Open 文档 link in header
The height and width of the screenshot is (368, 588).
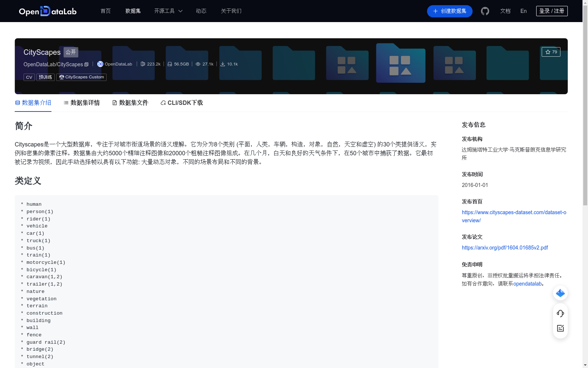(505, 11)
